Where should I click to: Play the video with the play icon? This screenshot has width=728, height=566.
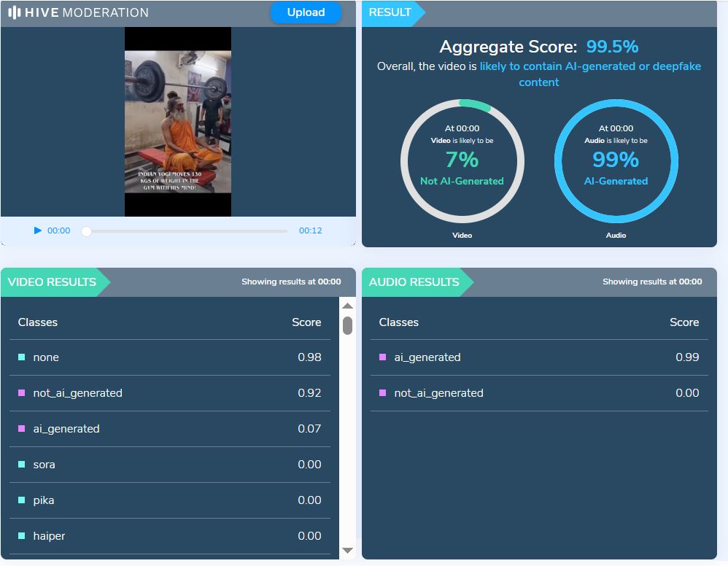coord(38,230)
